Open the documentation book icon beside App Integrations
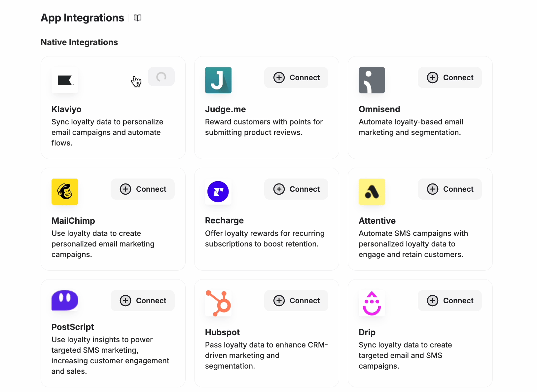 point(137,18)
